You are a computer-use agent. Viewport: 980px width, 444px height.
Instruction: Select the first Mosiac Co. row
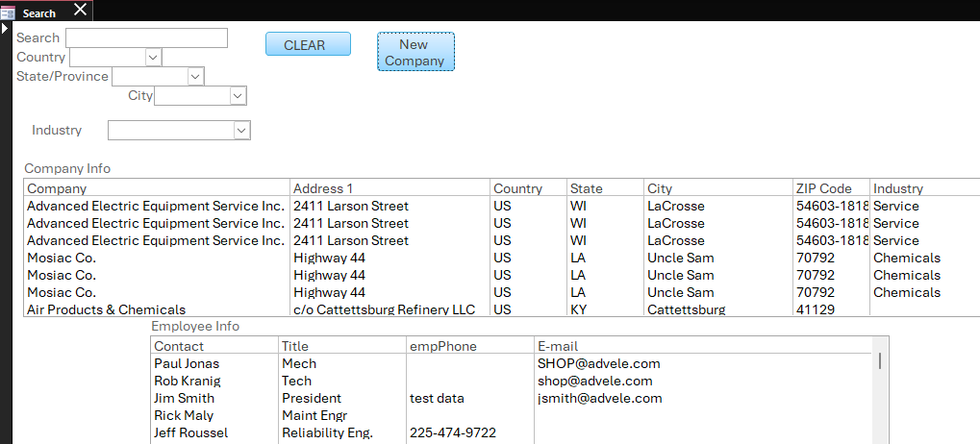click(502, 258)
